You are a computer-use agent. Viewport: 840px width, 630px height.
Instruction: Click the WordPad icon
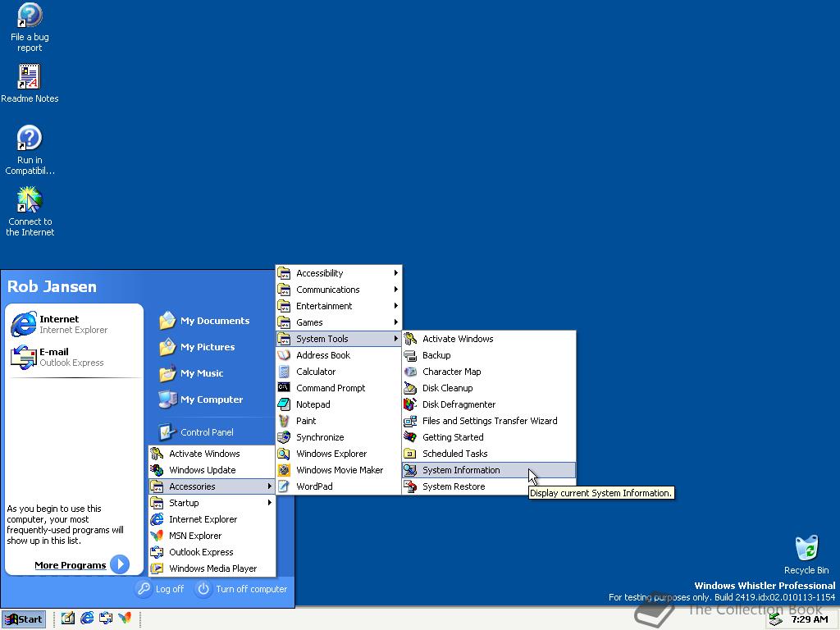click(284, 486)
